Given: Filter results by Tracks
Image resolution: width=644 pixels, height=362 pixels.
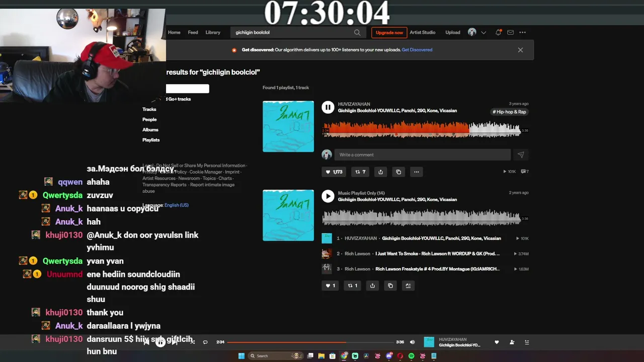Looking at the screenshot, I should pyautogui.click(x=149, y=110).
